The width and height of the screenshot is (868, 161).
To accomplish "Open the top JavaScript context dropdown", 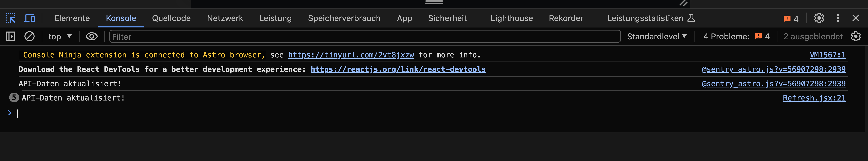I will [60, 36].
